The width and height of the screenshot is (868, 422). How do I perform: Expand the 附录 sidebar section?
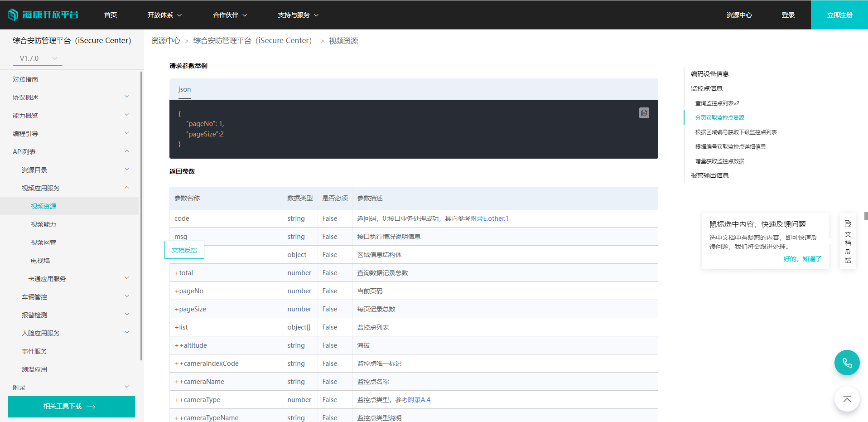[x=127, y=387]
